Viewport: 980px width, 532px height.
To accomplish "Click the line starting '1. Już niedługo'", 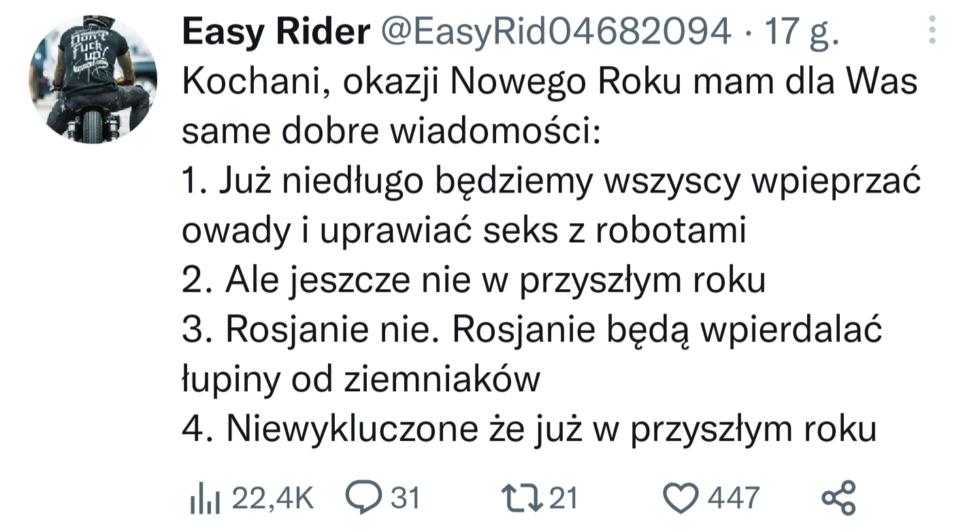I will click(x=551, y=182).
